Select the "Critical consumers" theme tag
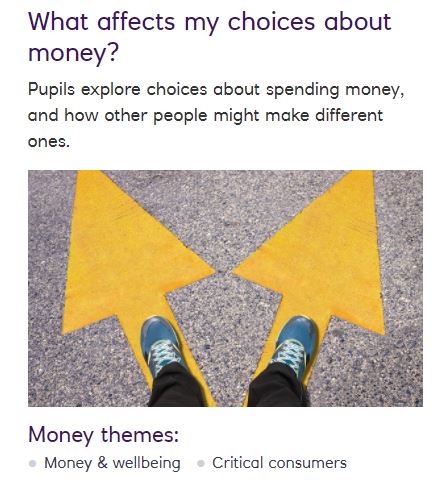This screenshot has width=446, height=485. [279, 463]
